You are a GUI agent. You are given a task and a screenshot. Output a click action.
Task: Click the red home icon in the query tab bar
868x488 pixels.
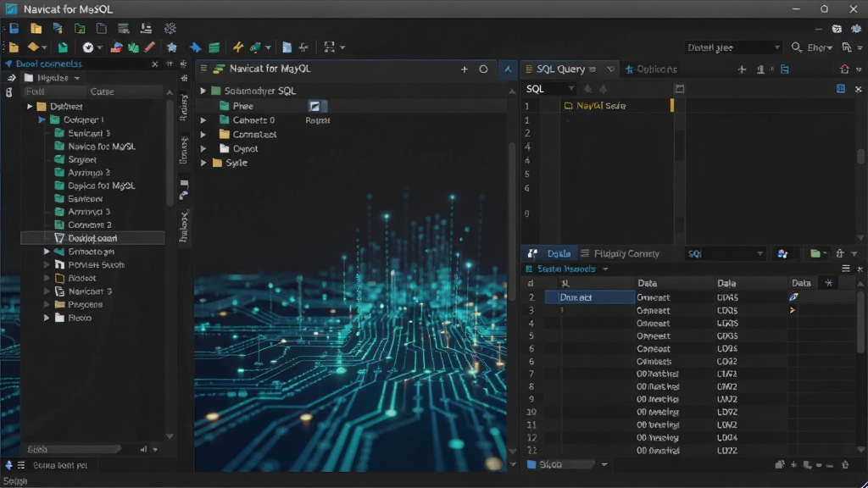pos(844,69)
